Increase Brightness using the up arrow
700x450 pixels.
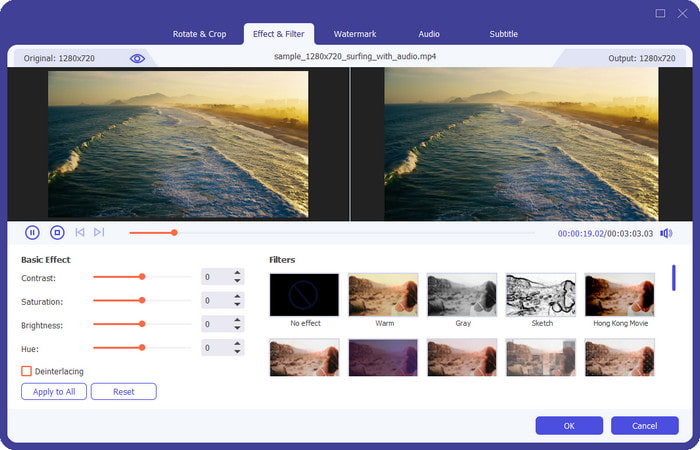click(x=237, y=321)
